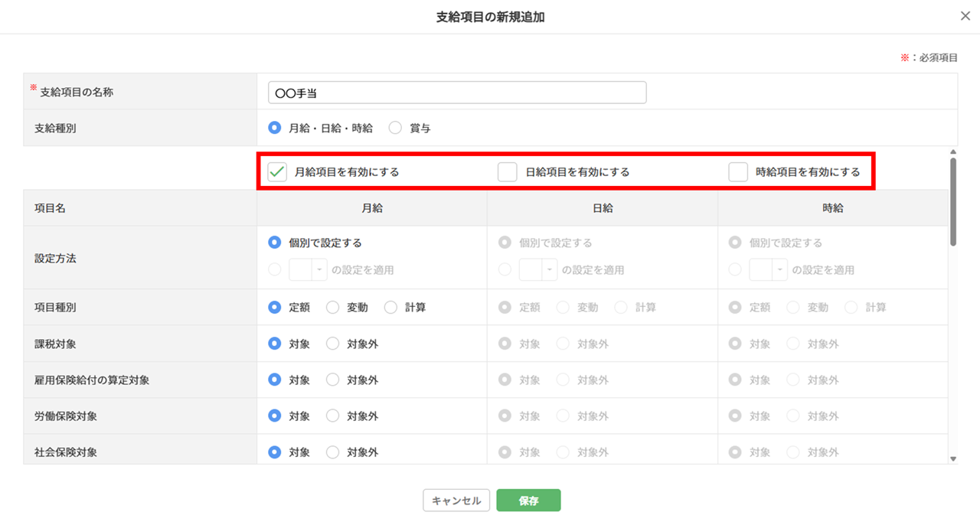Set 月給 社会保険対象 to 対象外
Screen dimensions: 980x525
click(x=333, y=452)
